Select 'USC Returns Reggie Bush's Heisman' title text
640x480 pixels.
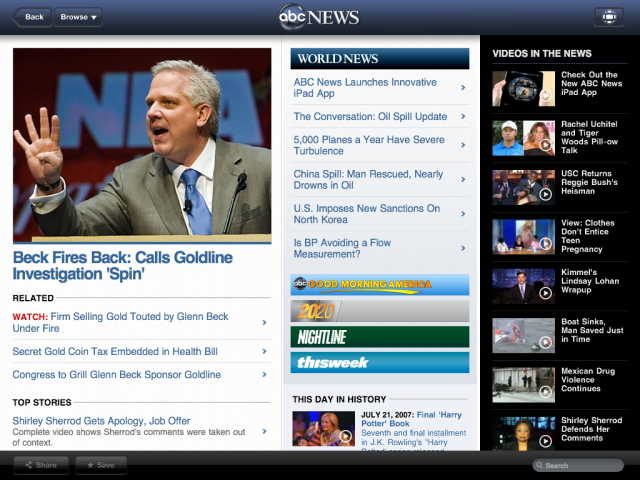click(589, 182)
